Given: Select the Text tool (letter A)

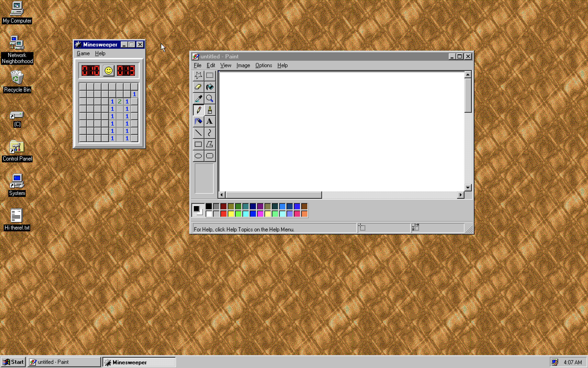Looking at the screenshot, I should pyautogui.click(x=210, y=121).
